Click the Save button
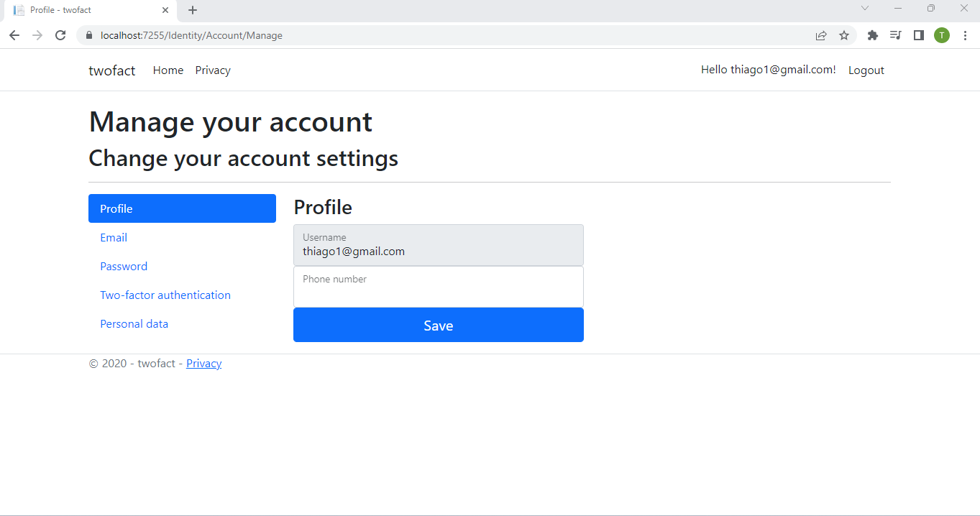The height and width of the screenshot is (516, 980). click(438, 325)
